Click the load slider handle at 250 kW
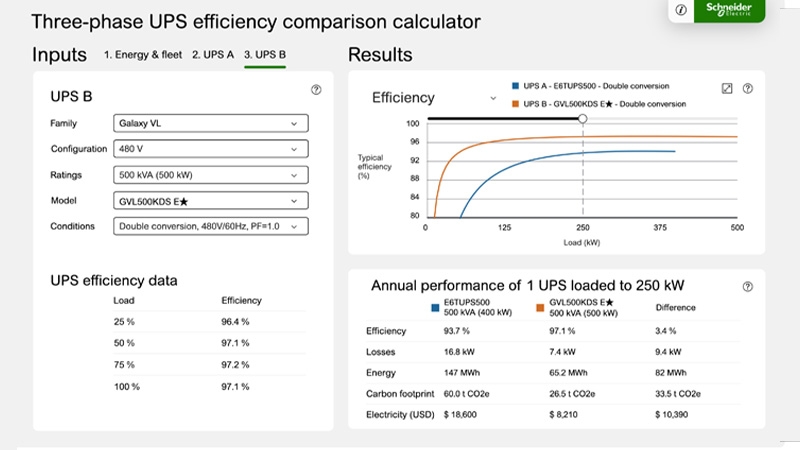 [583, 119]
